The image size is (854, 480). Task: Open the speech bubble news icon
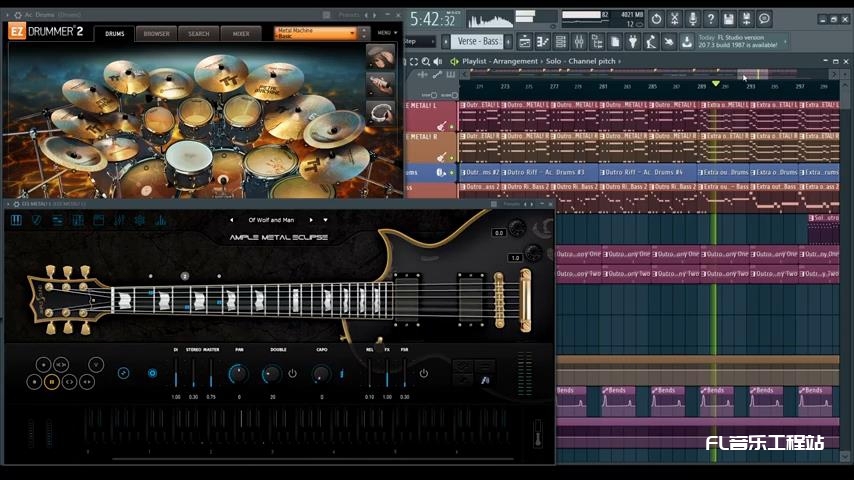coord(764,20)
